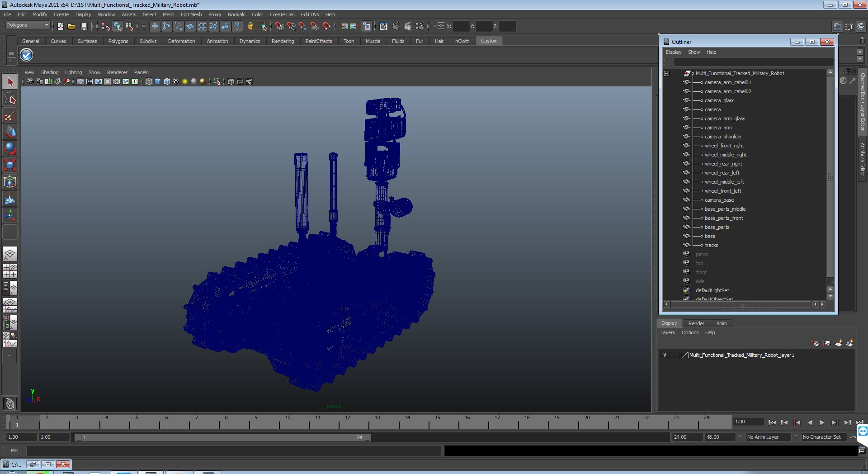Toggle snap to grids magnet

[279, 26]
